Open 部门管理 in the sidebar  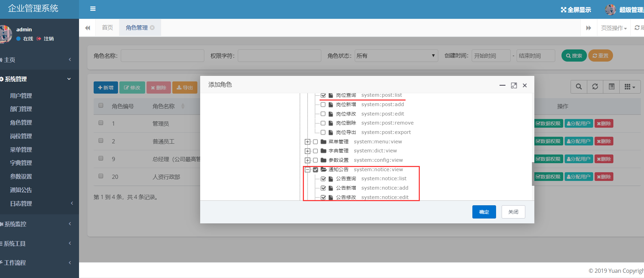[x=21, y=109]
